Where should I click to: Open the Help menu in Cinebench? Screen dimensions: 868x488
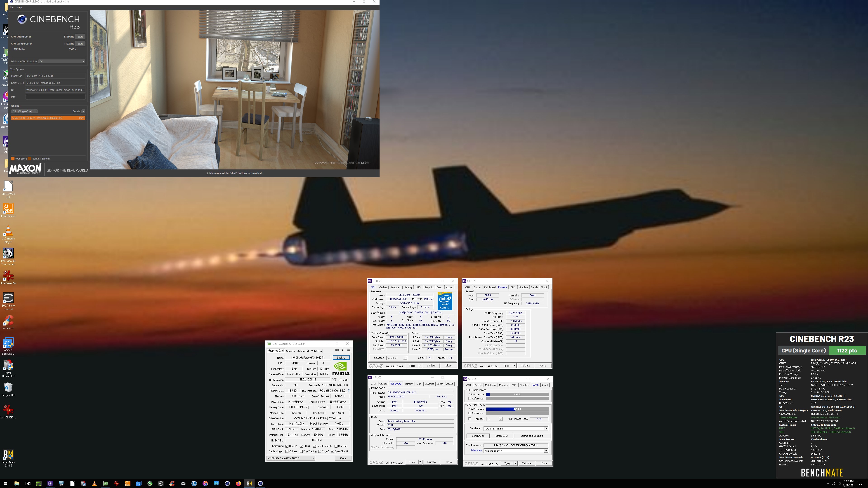point(19,7)
